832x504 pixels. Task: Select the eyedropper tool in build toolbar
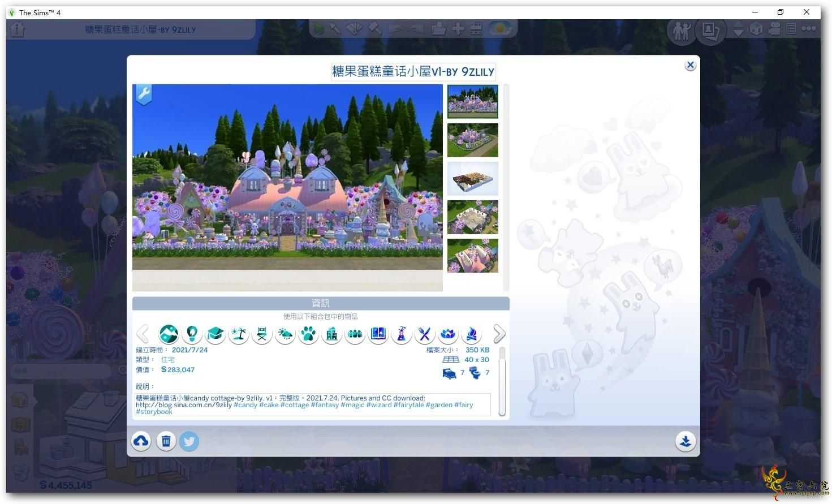[337, 28]
